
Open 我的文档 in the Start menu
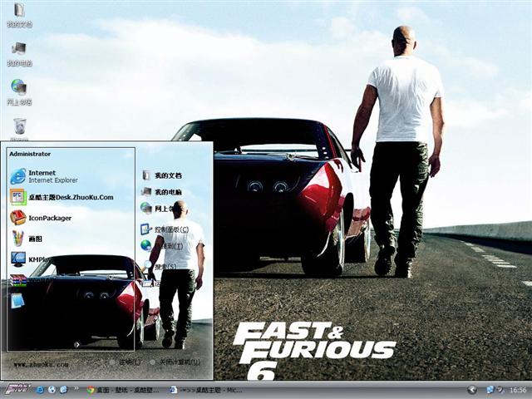[x=161, y=175]
